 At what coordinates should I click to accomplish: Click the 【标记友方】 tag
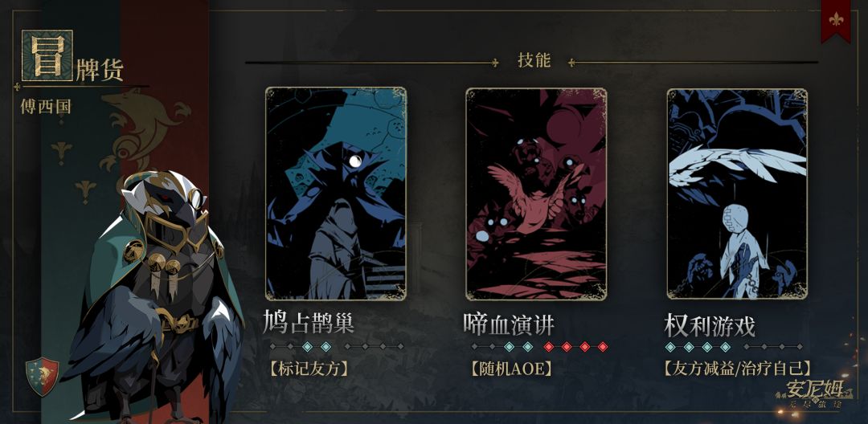[309, 369]
